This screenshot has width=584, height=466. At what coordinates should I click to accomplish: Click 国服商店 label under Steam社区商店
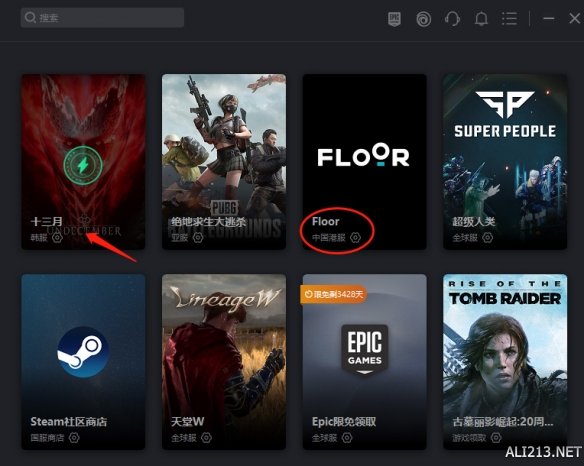pos(47,438)
